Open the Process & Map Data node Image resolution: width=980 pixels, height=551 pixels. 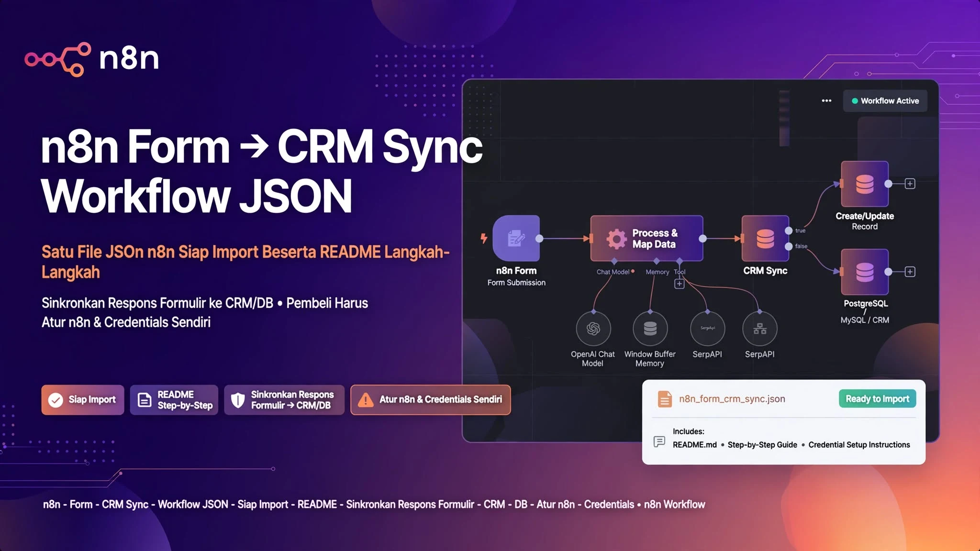[x=646, y=238]
